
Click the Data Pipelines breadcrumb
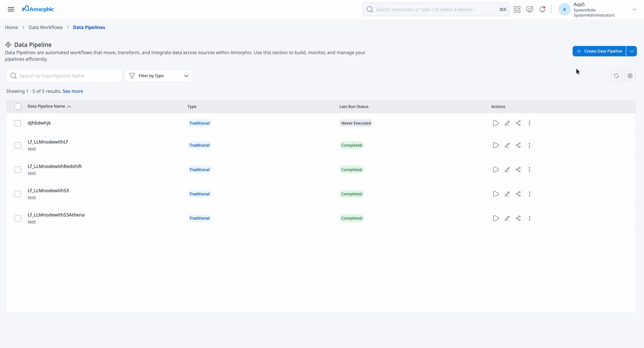click(x=89, y=27)
